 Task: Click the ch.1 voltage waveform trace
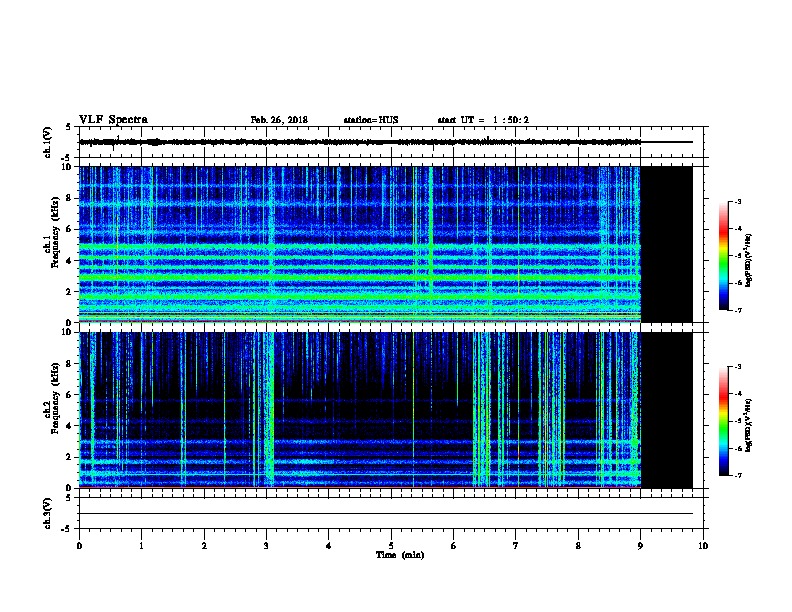coord(386,142)
